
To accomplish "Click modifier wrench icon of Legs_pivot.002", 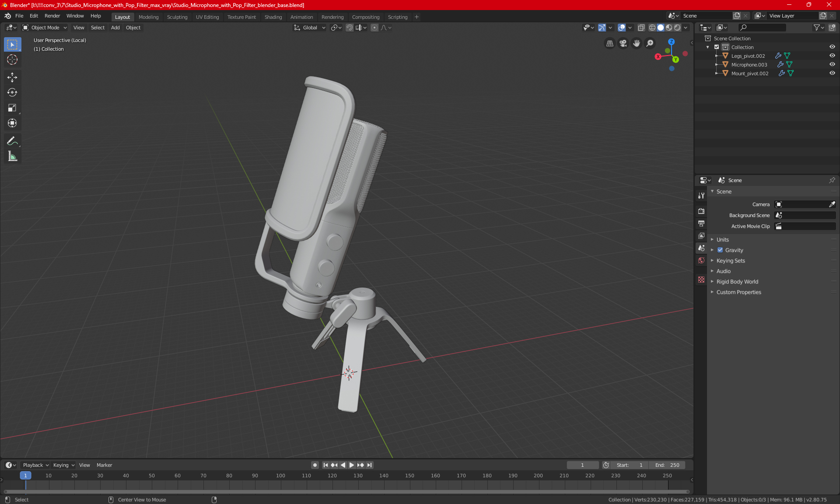I will pyautogui.click(x=778, y=56).
